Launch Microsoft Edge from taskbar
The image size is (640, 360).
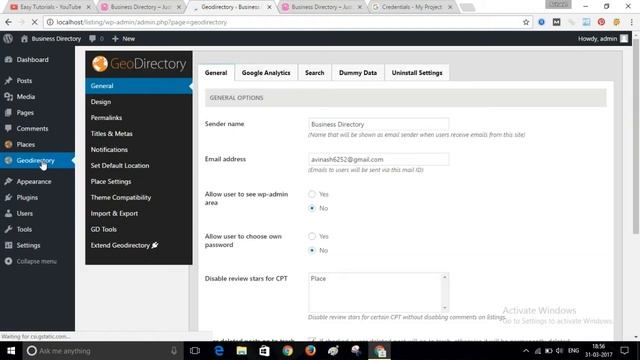[x=219, y=351]
